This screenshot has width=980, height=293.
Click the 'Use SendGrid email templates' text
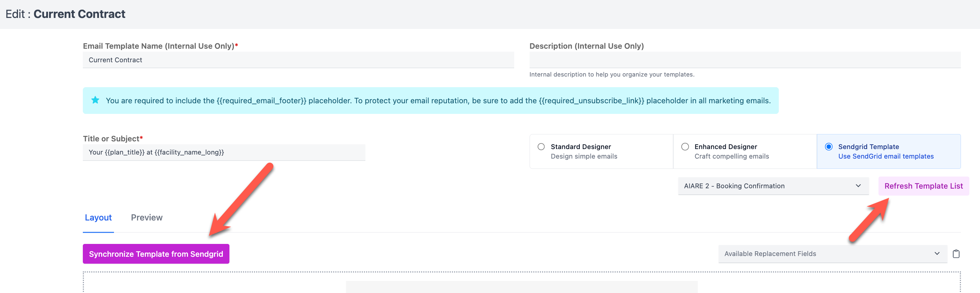[x=886, y=156]
